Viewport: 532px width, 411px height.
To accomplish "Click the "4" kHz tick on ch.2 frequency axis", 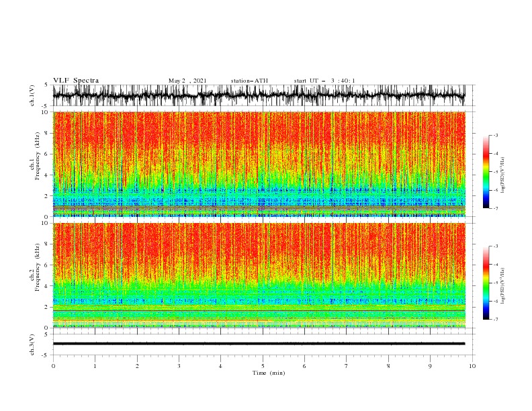I will click(x=46, y=286).
